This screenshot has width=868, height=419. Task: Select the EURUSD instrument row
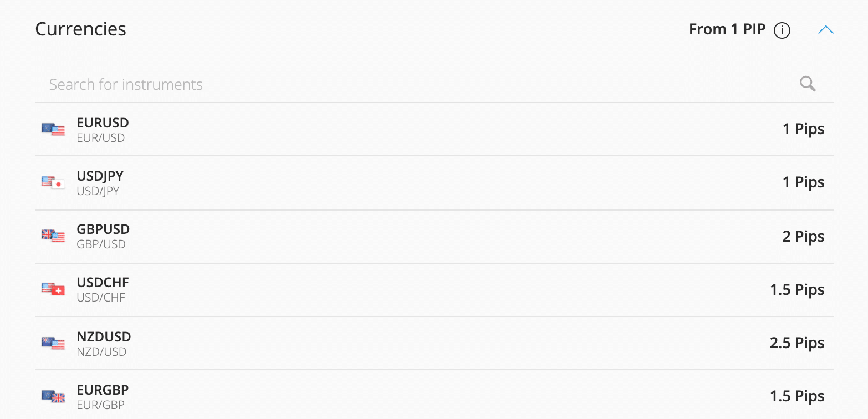click(388, 129)
